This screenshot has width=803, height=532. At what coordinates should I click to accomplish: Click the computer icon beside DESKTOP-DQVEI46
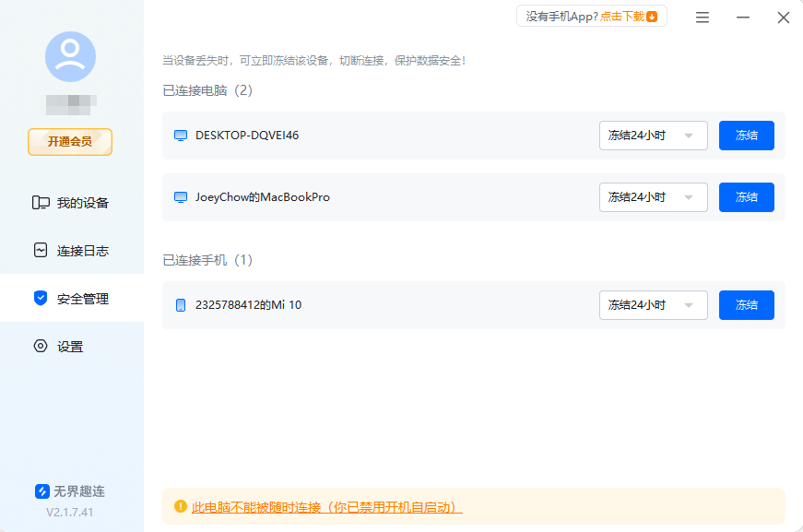point(180,135)
